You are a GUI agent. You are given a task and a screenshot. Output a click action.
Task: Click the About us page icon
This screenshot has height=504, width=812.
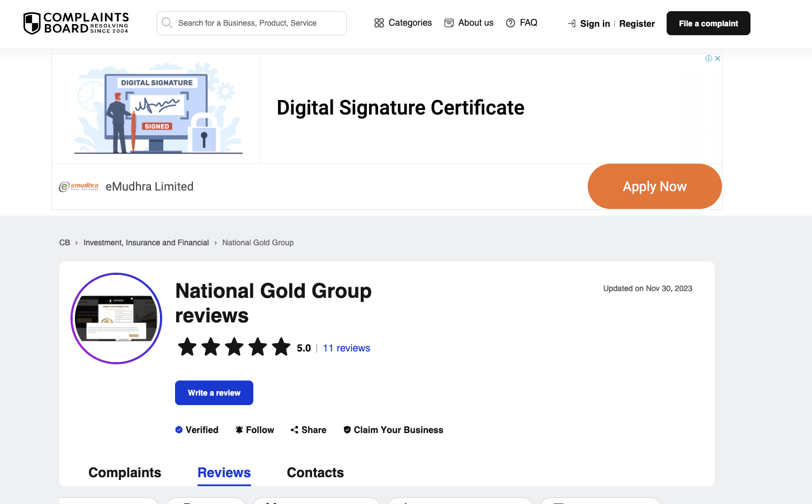pyautogui.click(x=449, y=23)
